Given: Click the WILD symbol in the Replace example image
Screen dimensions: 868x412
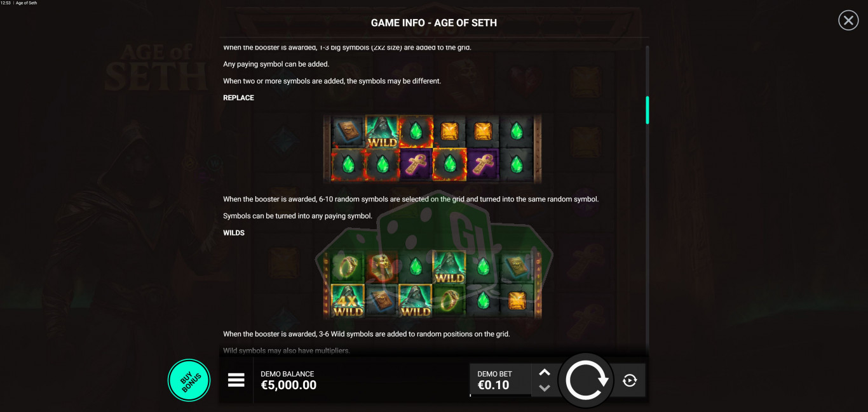Looking at the screenshot, I should [382, 131].
